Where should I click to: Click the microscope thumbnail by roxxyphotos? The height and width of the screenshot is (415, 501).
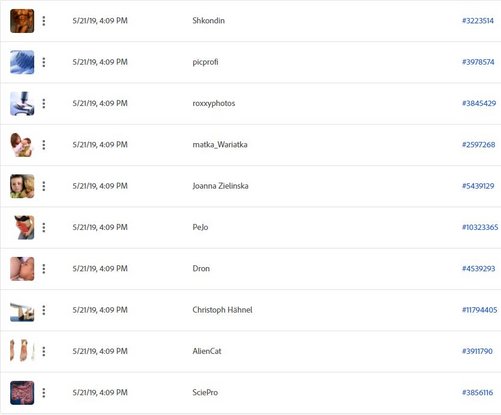point(22,104)
